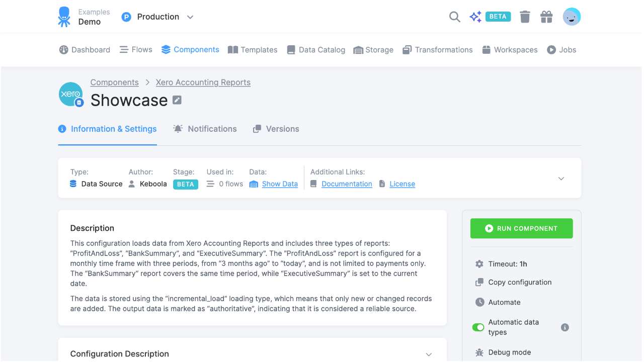Click the AI assistant sparkles icon
Viewport: 644px width, 362px height.
coord(475,17)
